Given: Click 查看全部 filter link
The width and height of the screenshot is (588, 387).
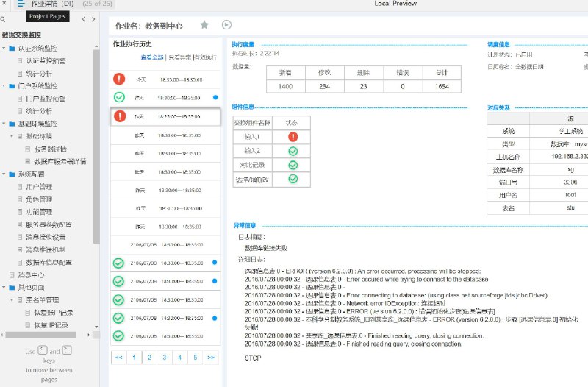Looking at the screenshot, I should [152, 57].
